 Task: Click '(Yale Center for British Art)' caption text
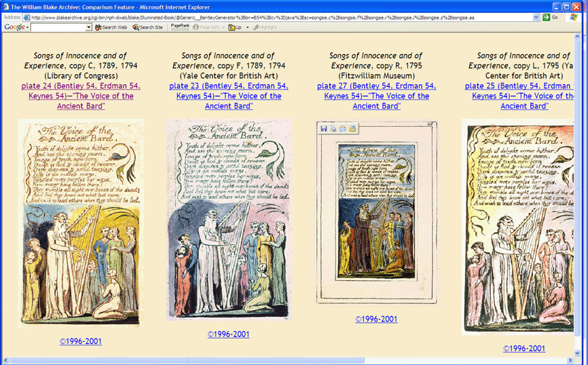[229, 76]
